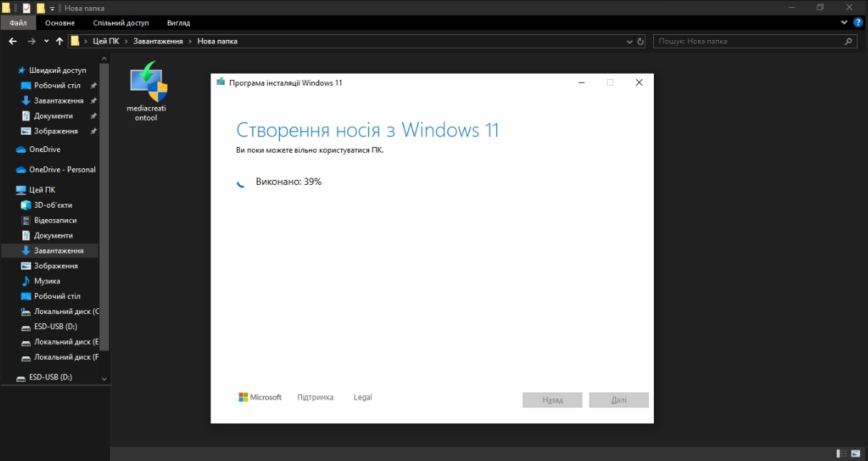The height and width of the screenshot is (461, 868).
Task: Click the Далі button in setup dialog
Action: tap(619, 400)
